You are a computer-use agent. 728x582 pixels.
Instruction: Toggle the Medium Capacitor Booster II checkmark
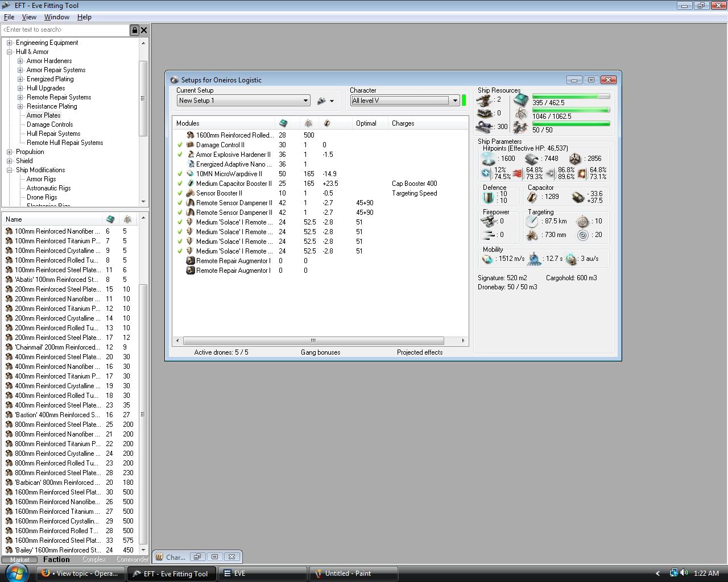[x=180, y=184]
